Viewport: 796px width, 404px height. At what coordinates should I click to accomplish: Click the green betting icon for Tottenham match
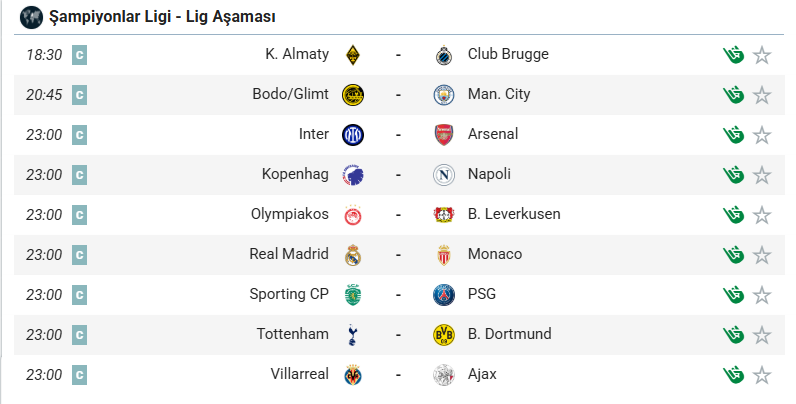tap(735, 335)
